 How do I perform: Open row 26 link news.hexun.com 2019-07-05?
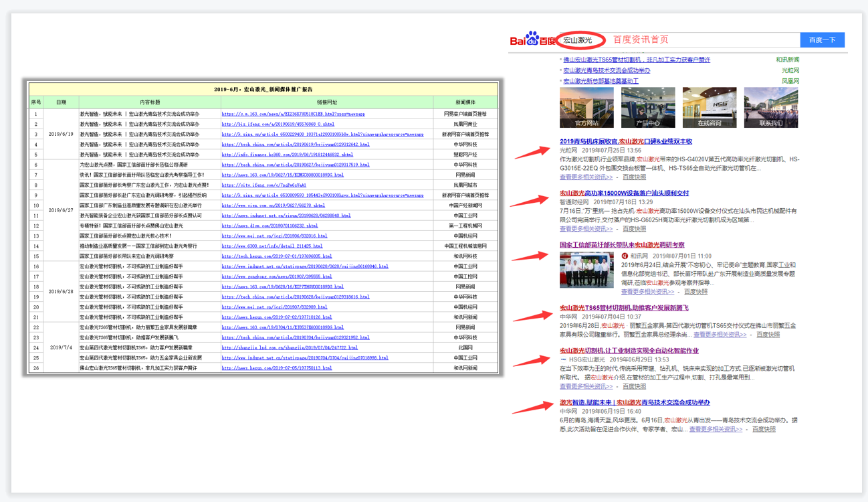(276, 367)
